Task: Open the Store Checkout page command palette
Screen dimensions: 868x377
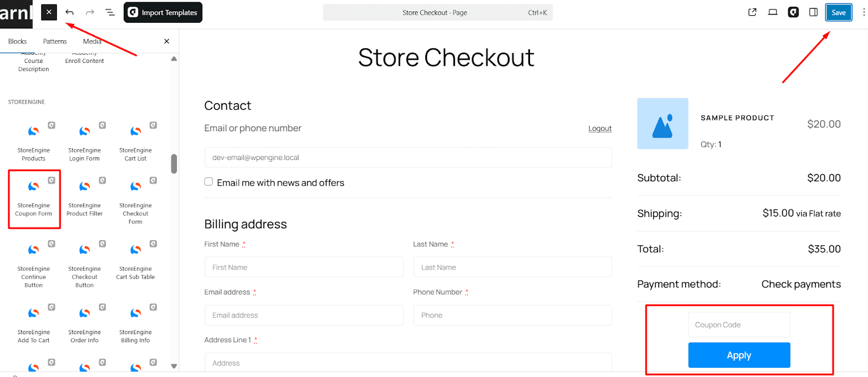Action: coord(437,12)
